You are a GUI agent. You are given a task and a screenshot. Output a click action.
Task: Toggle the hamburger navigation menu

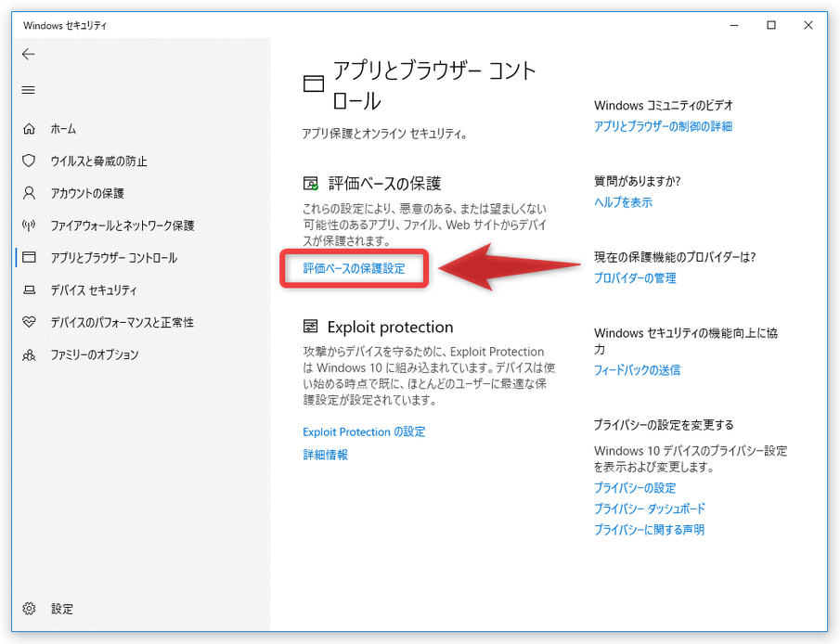tap(29, 90)
